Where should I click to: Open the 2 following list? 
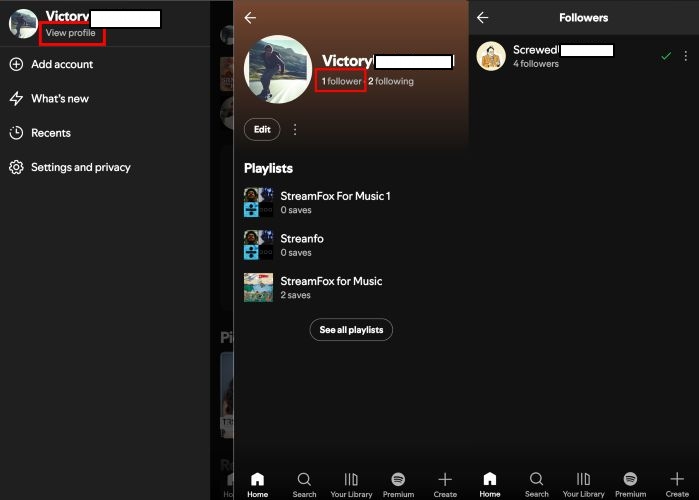click(391, 81)
